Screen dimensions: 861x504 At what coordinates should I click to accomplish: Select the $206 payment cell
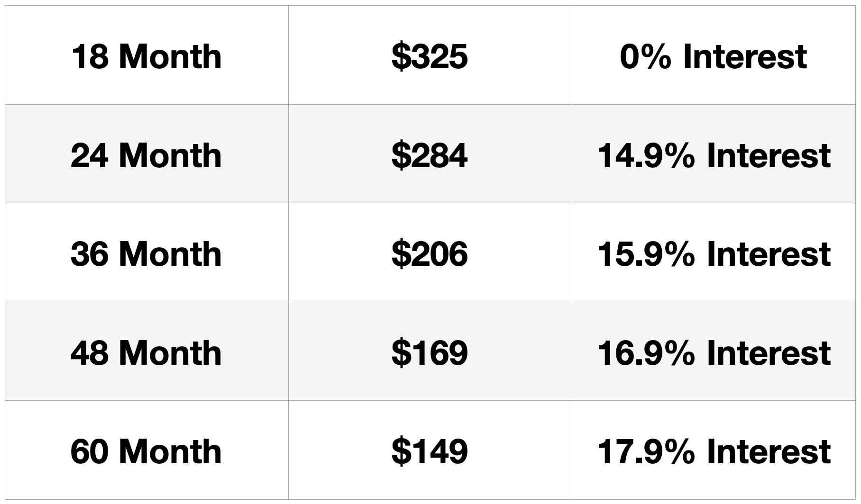[430, 253]
